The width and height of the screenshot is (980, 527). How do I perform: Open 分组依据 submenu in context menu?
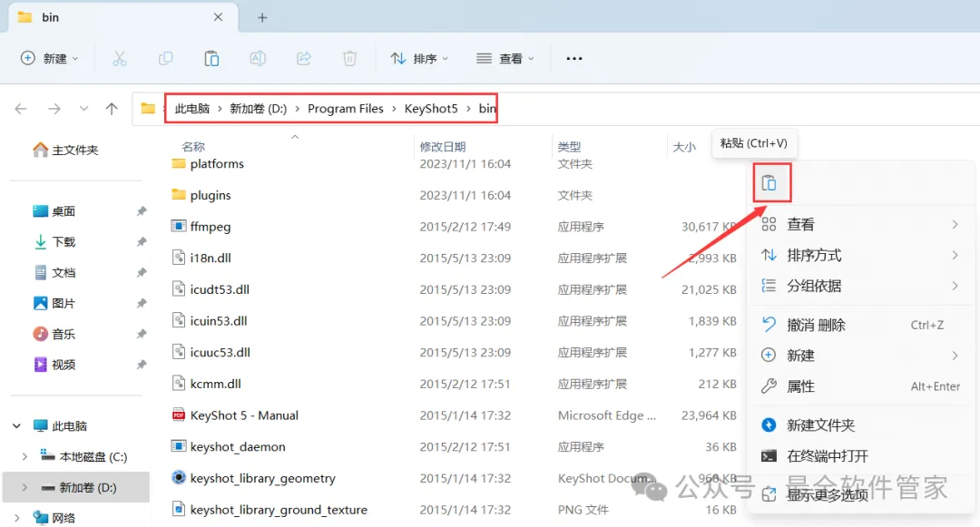coord(860,286)
